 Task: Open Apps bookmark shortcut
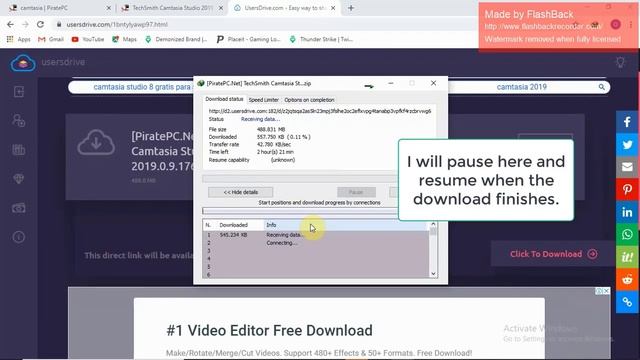pyautogui.click(x=19, y=39)
